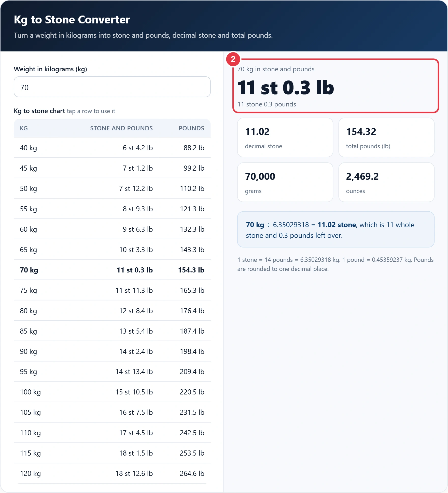
Task: Click the KG column header
Action: pyautogui.click(x=24, y=128)
